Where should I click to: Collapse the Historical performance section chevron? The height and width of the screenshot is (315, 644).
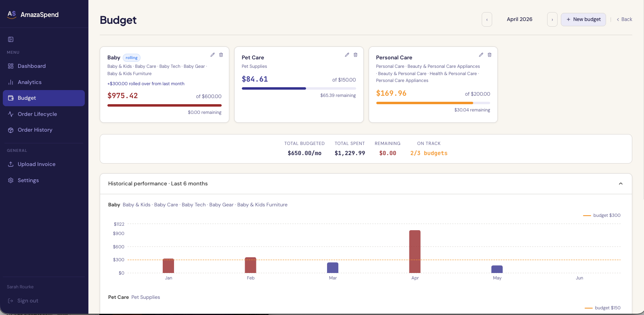tap(621, 184)
